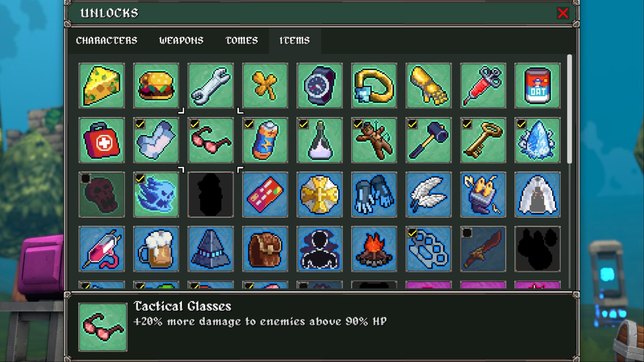Select the cheese wedge item
Screen dimensions: 644x362
coord(102,86)
